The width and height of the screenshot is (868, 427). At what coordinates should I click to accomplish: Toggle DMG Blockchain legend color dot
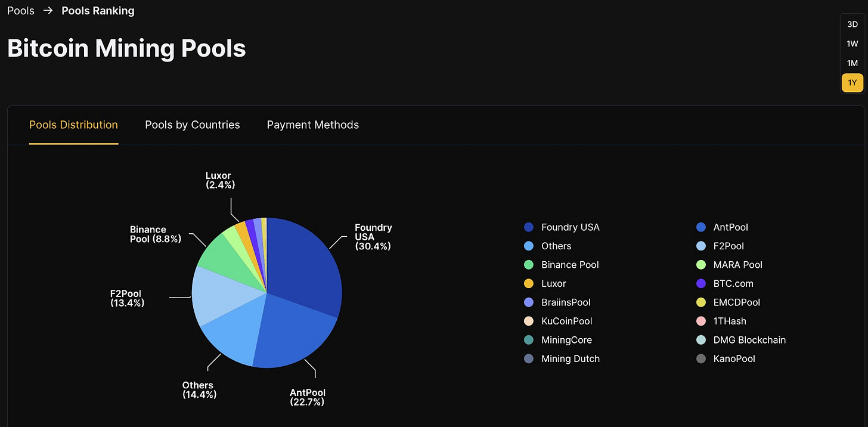click(x=701, y=340)
